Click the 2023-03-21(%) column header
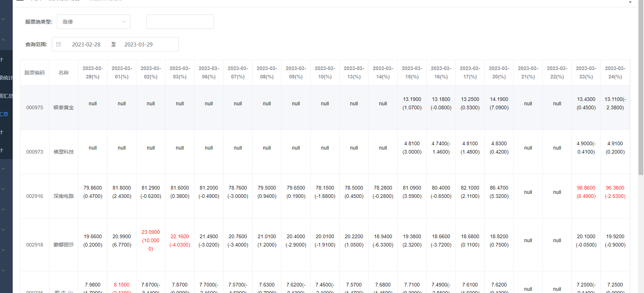The height and width of the screenshot is (293, 644). tap(528, 73)
